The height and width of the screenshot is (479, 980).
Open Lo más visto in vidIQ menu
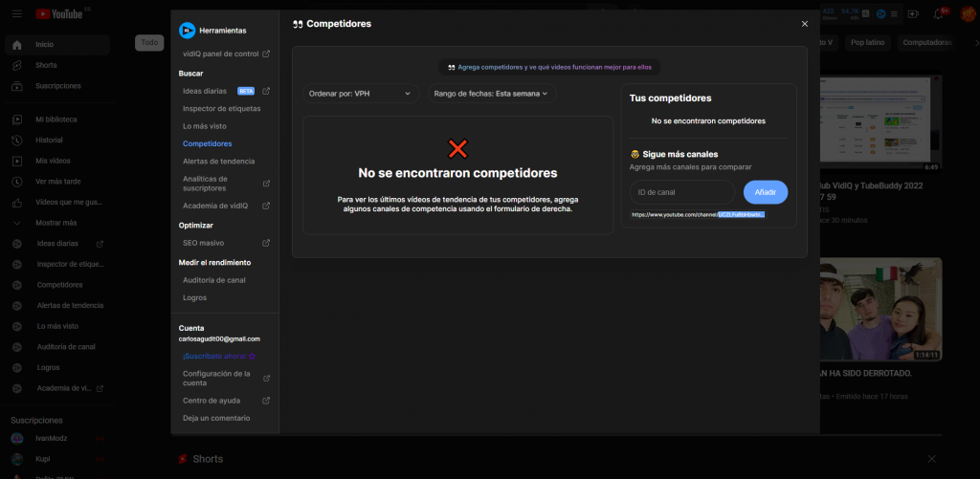tap(205, 126)
